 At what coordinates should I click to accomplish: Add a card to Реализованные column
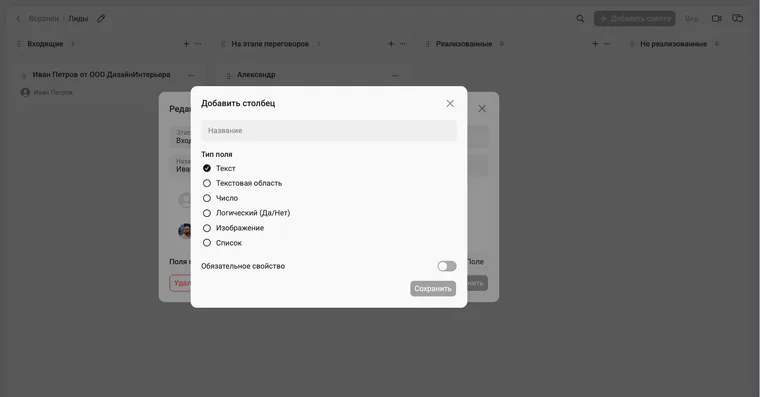595,44
